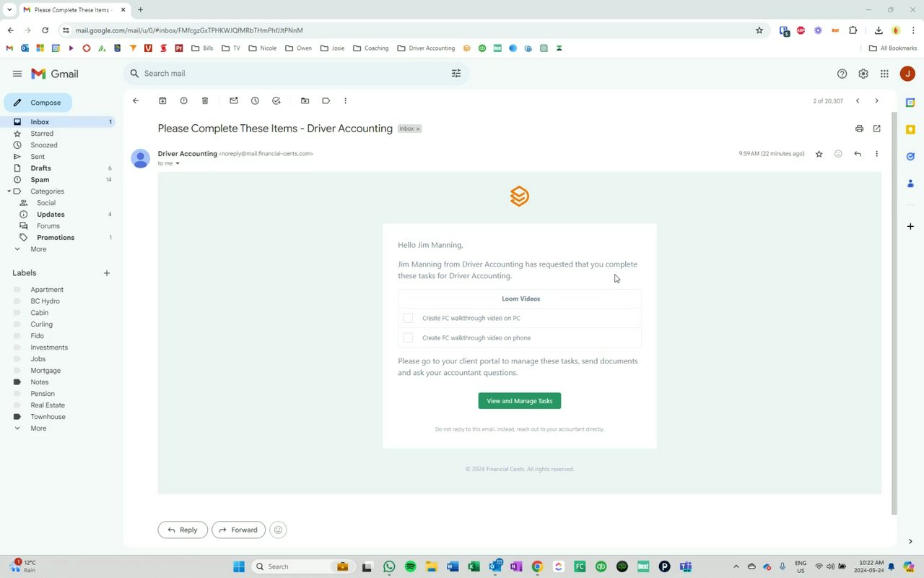Open Gmail settings gear
Image resolution: width=924 pixels, height=578 pixels.
click(x=863, y=74)
